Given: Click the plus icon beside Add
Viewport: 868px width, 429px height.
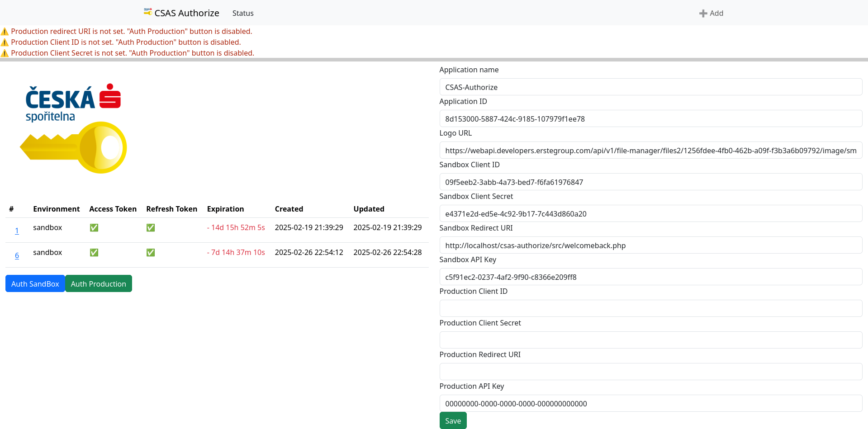Looking at the screenshot, I should [x=703, y=14].
